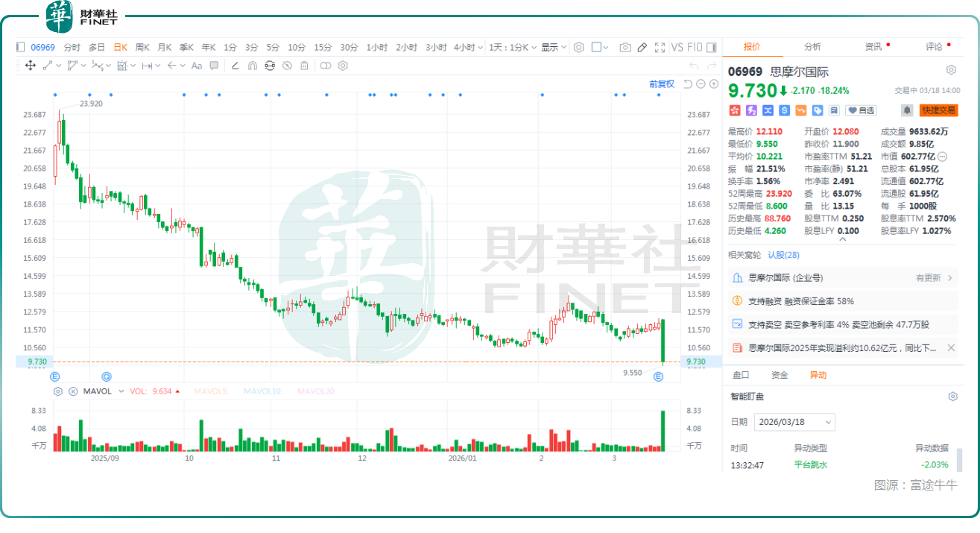Click the price alert bell icon
The height and width of the screenshot is (533, 980).
pyautogui.click(x=907, y=110)
